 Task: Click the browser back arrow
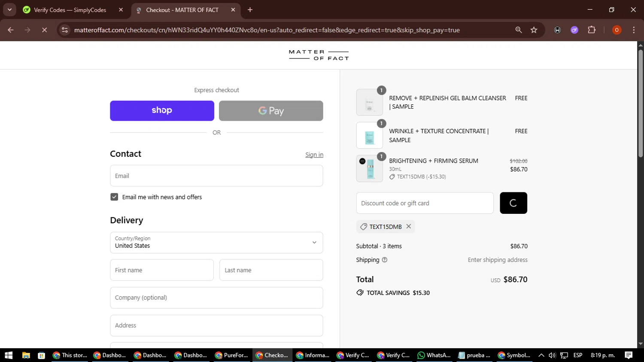pos(11,30)
